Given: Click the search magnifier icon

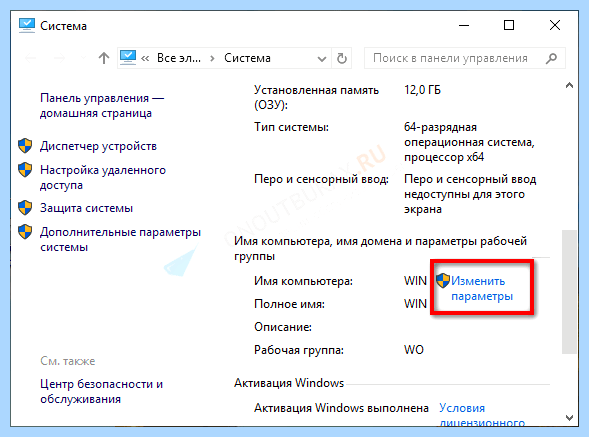Looking at the screenshot, I should 551,58.
